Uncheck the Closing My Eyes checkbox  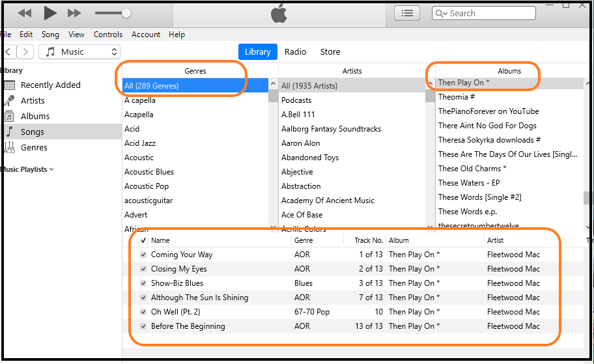click(143, 269)
